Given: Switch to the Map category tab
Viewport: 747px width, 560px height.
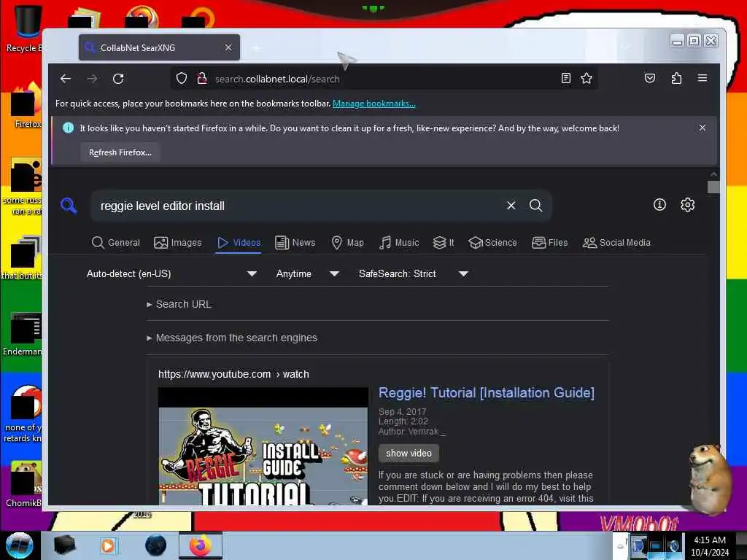Looking at the screenshot, I should click(x=347, y=243).
